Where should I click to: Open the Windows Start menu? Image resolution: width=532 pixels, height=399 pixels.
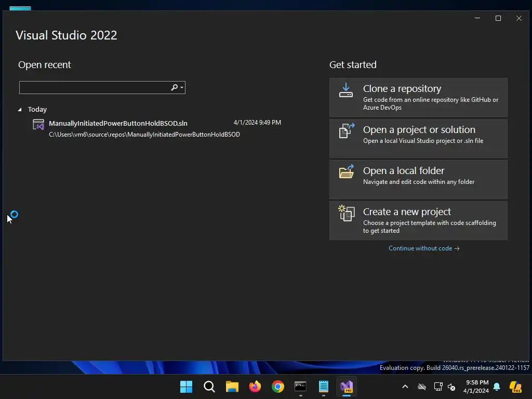click(x=186, y=387)
